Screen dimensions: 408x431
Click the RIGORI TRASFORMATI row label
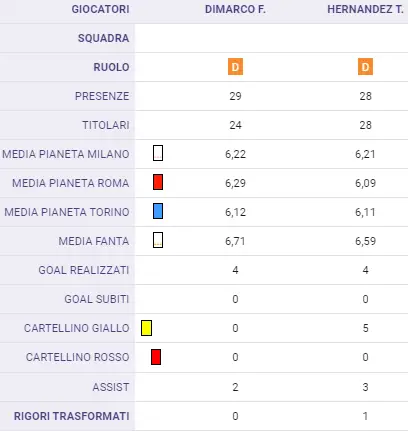coord(71,416)
